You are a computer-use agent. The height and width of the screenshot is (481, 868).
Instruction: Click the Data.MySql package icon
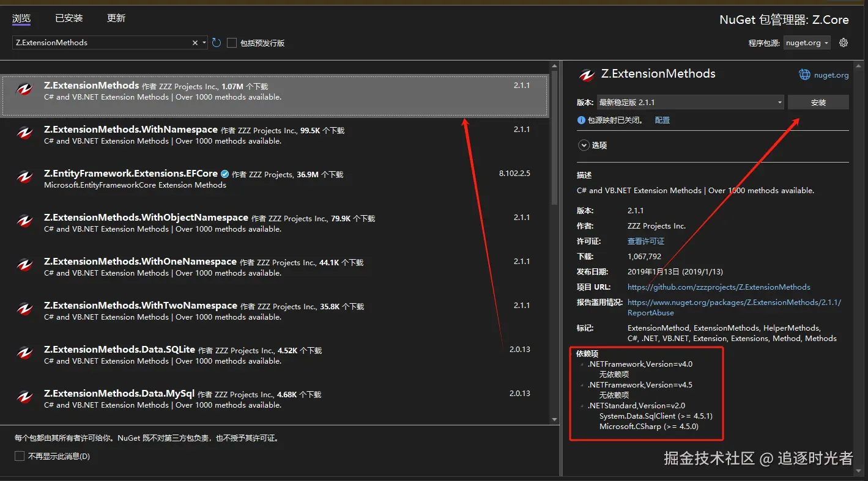(x=24, y=397)
